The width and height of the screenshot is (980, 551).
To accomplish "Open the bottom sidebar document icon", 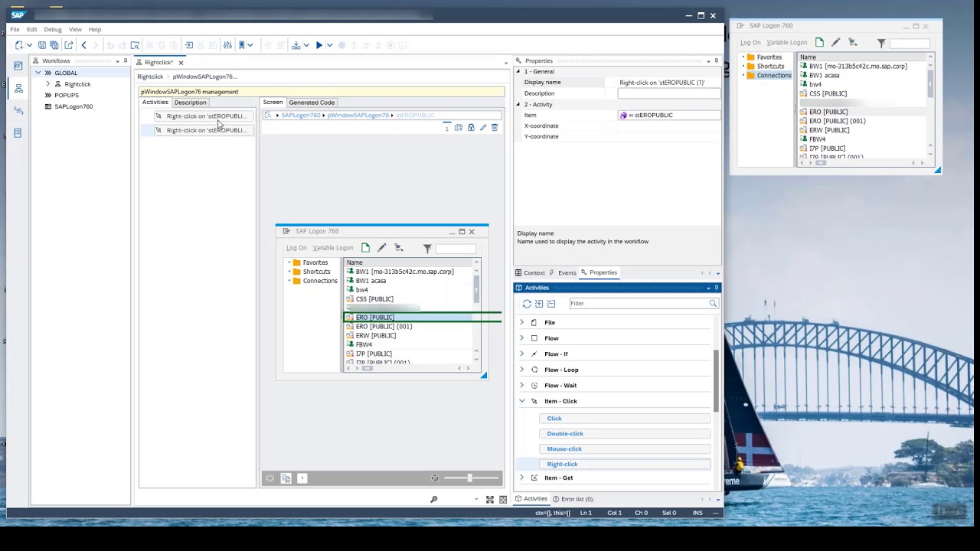I will [18, 133].
